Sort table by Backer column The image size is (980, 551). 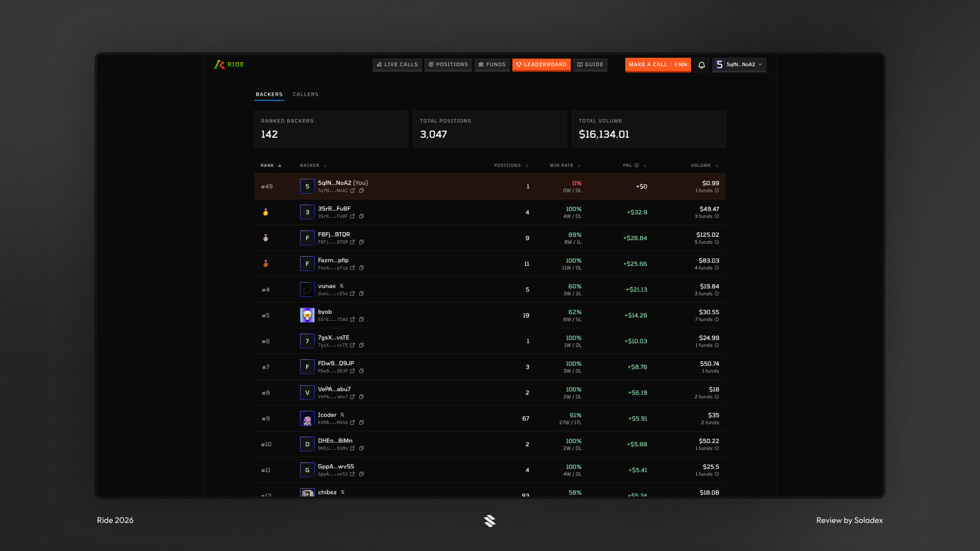[x=313, y=165]
